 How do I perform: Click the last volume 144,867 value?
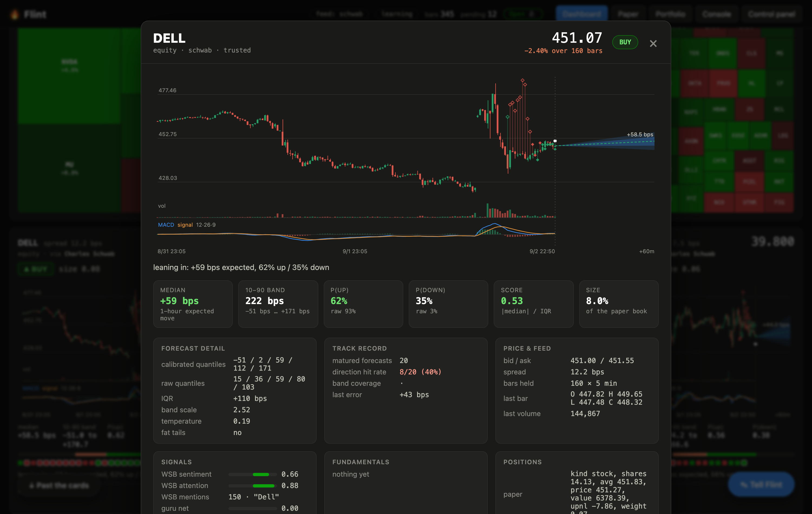pyautogui.click(x=585, y=414)
